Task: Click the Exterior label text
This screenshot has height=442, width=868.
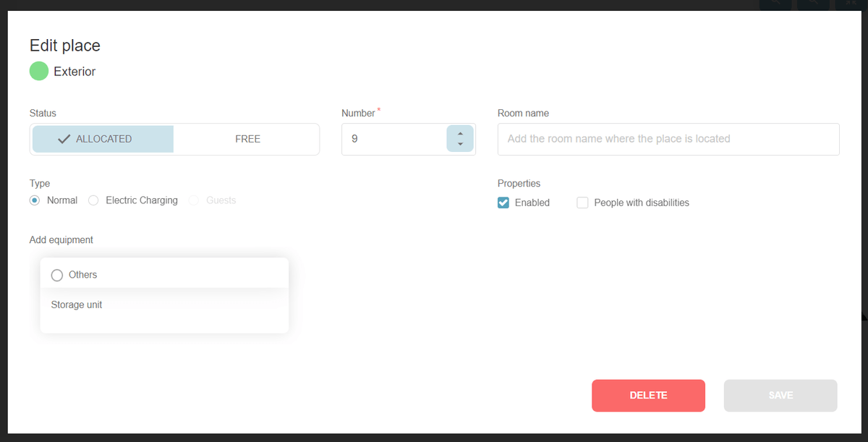Action: point(75,72)
